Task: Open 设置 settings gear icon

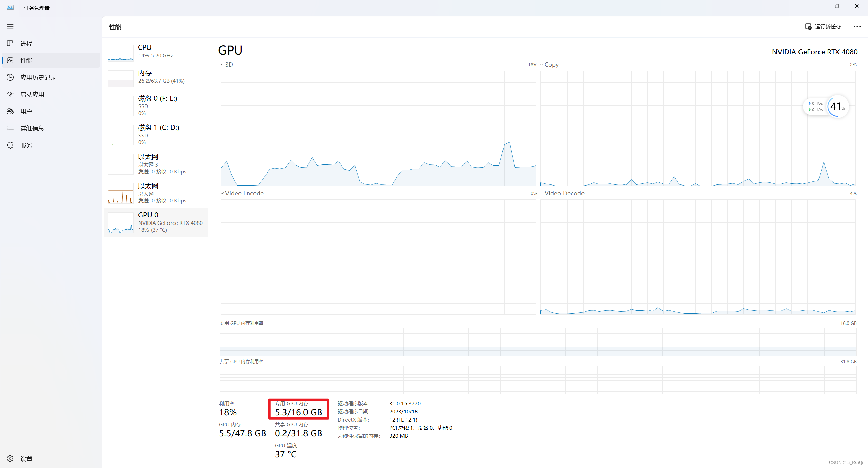Action: (10, 459)
